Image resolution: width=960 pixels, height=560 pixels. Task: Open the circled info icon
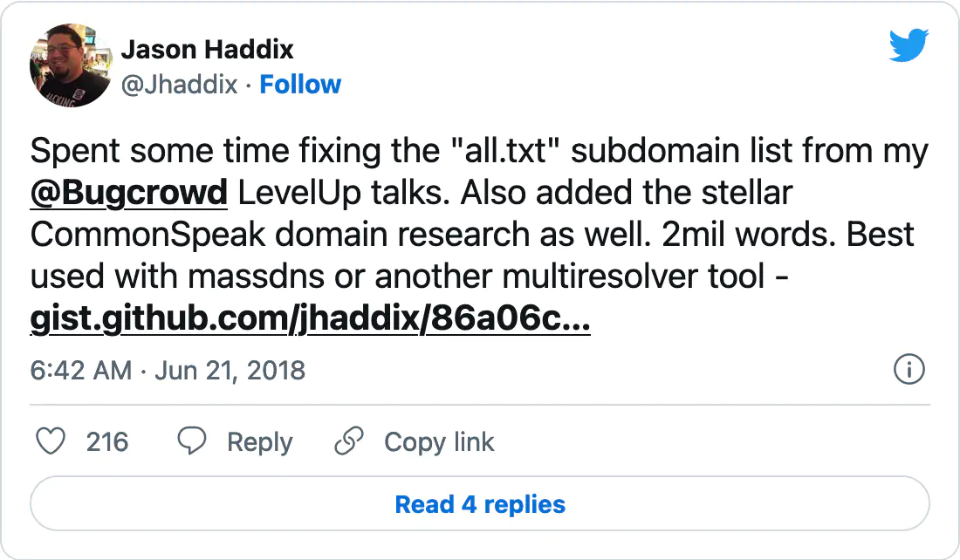pyautogui.click(x=909, y=370)
